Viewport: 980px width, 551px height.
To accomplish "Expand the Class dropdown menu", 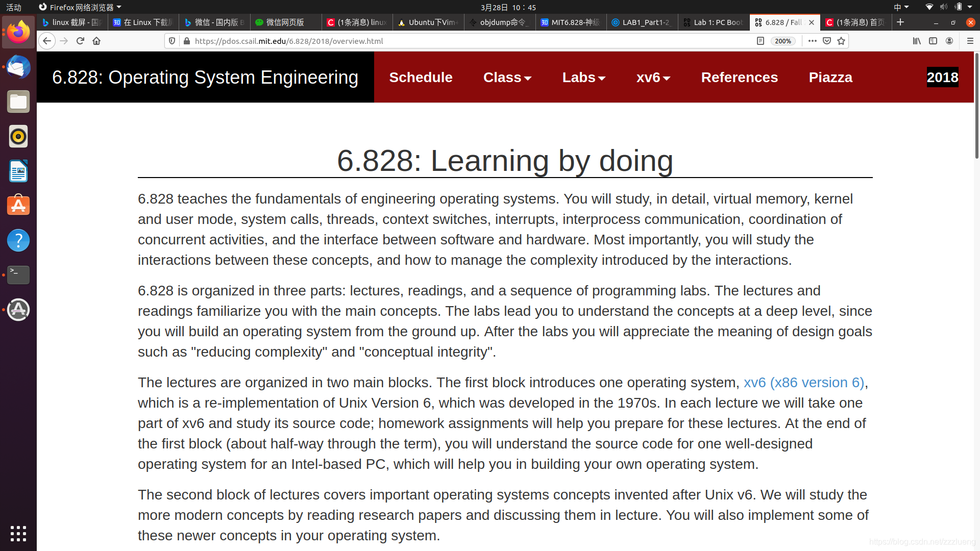I will coord(507,78).
